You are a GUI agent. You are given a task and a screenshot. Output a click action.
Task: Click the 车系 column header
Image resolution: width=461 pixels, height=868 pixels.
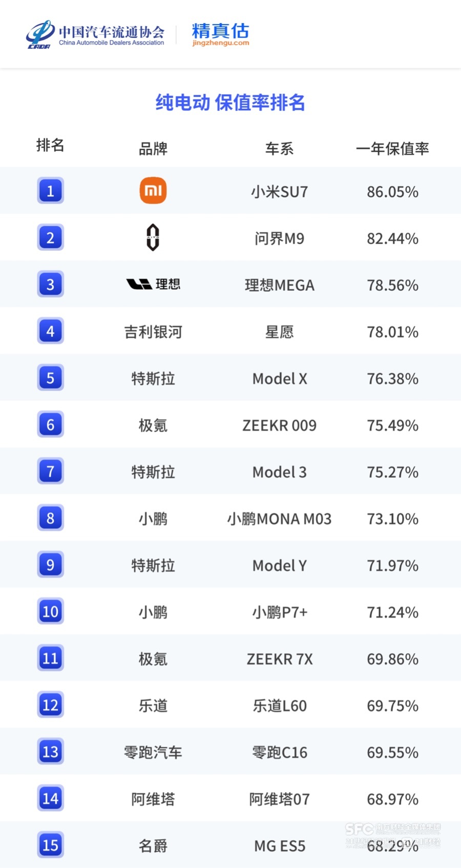point(279,149)
